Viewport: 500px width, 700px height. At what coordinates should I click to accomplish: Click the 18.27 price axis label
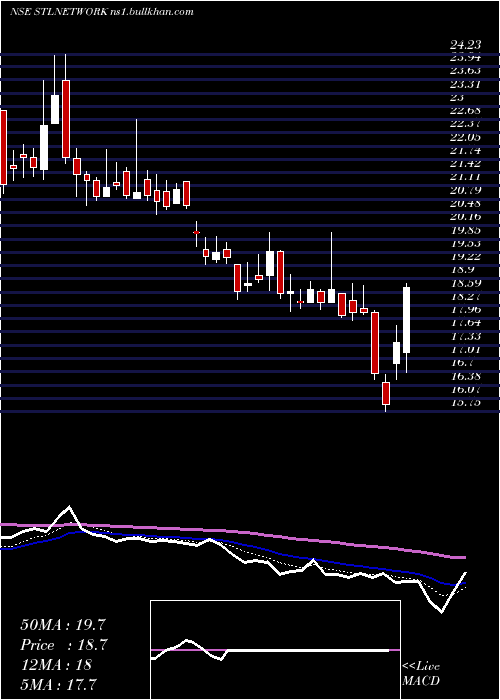(465, 296)
